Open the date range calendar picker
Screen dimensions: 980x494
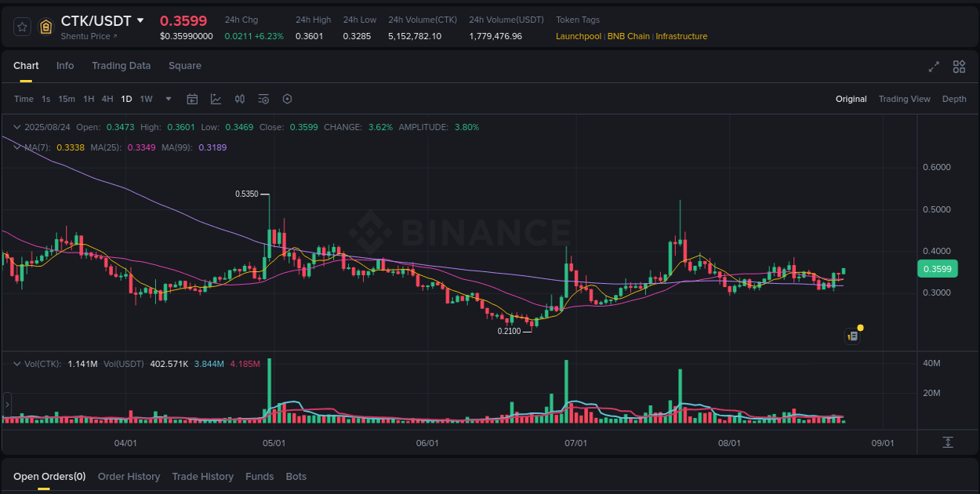coord(192,99)
